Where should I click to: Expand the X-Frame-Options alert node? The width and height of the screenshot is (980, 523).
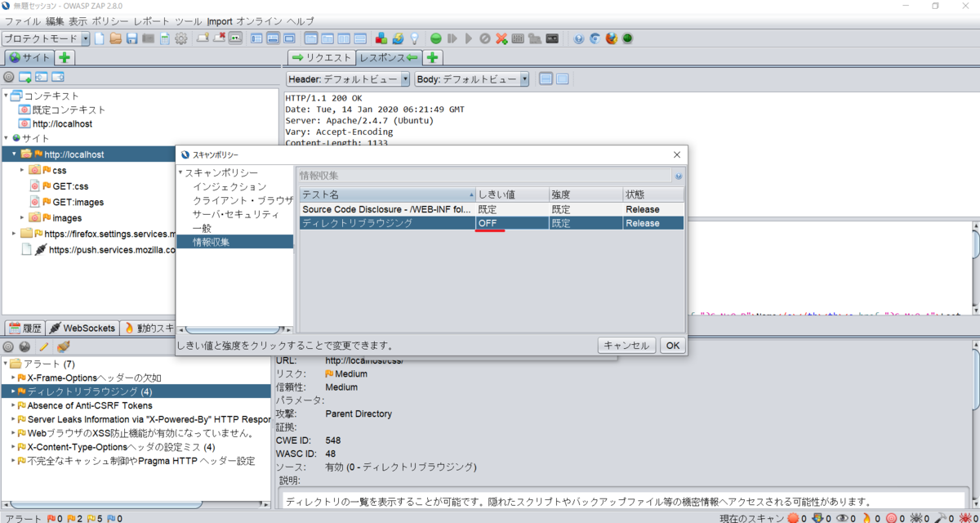click(14, 378)
